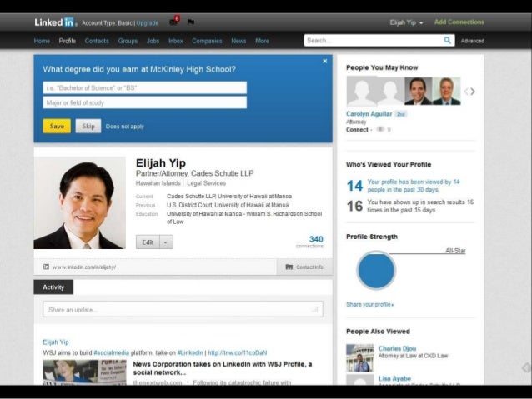This screenshot has height=399, width=532.
Task: Click the #socialmedia hashtag
Action: click(111, 353)
